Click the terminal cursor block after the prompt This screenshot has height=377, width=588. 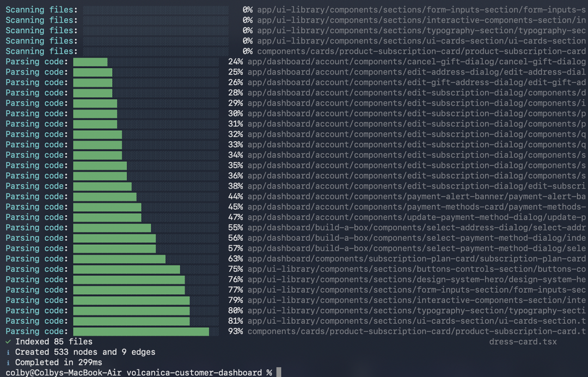click(x=278, y=373)
